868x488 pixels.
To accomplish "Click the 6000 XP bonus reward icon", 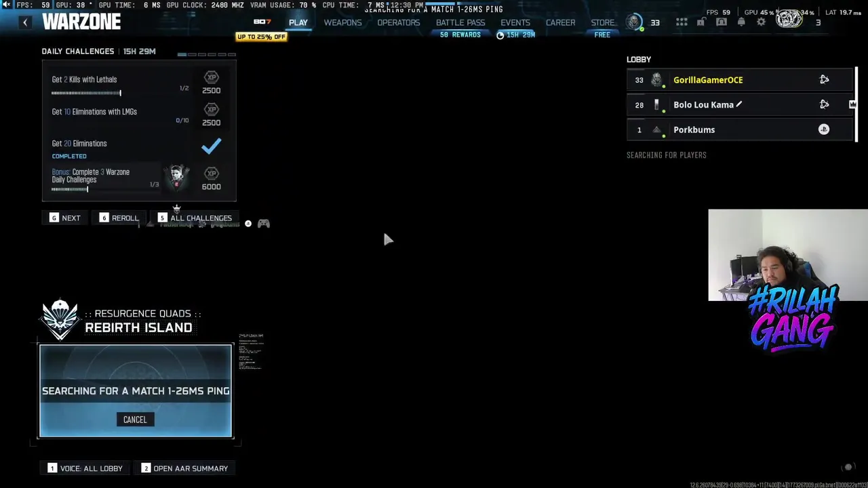I will pyautogui.click(x=211, y=174).
